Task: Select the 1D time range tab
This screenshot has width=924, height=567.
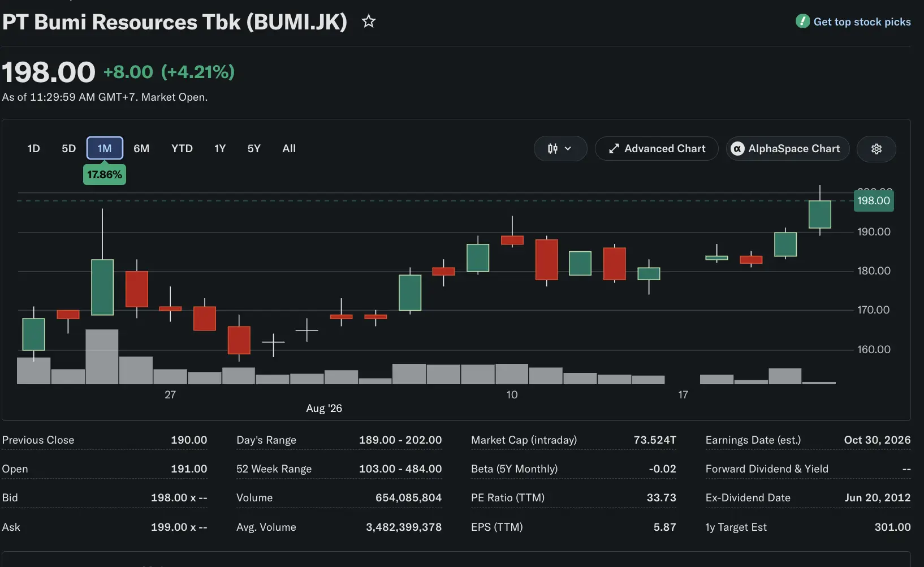Action: point(33,148)
